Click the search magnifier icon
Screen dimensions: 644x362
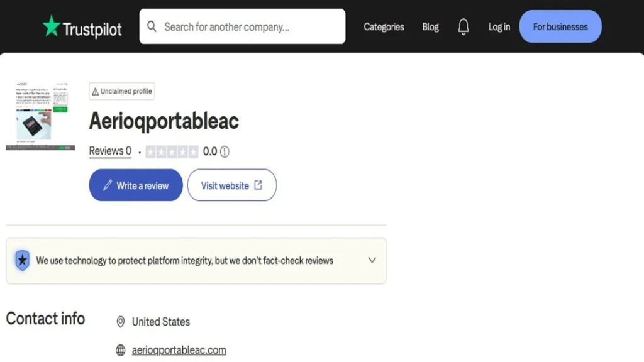click(152, 26)
